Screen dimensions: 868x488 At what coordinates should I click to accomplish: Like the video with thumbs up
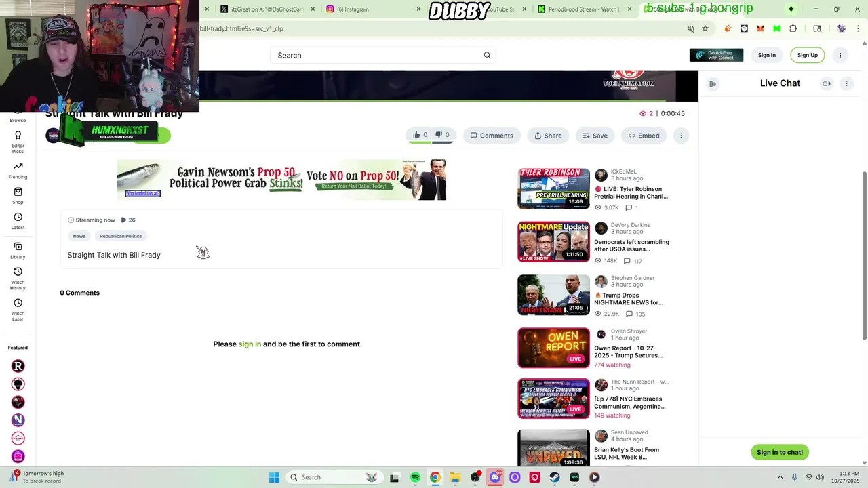pos(420,135)
